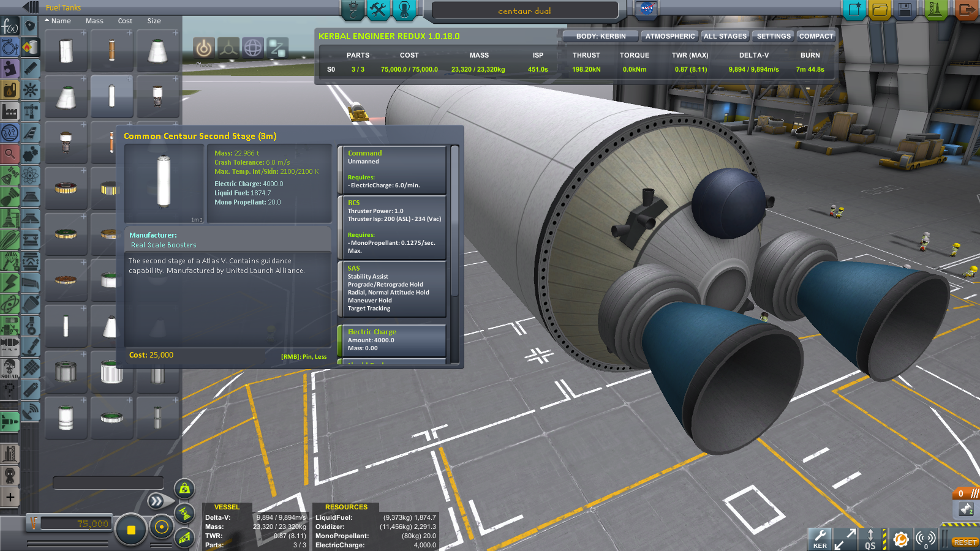
Task: Open the Load craft folder button
Action: (x=880, y=10)
